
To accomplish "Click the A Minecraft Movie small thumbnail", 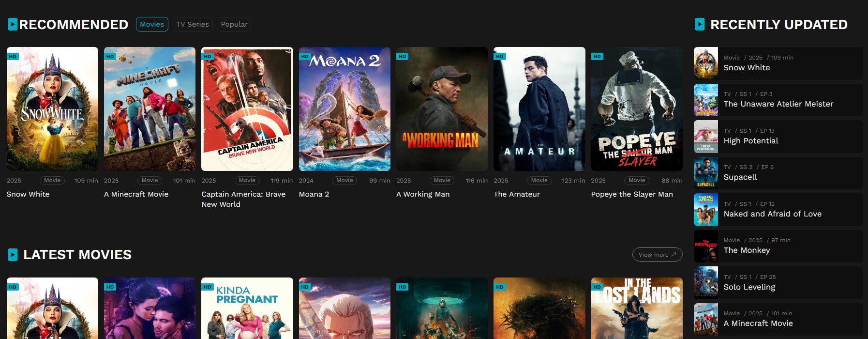I will [x=706, y=319].
